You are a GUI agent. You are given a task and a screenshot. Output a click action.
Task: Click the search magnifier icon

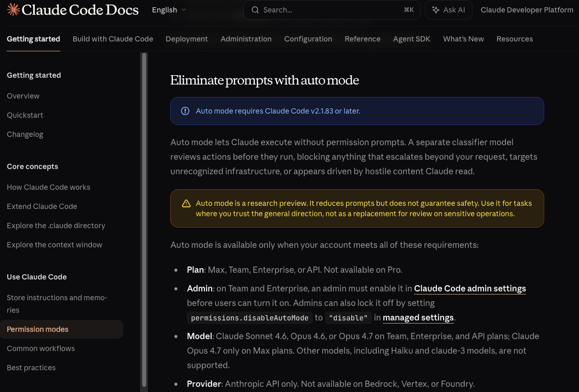[255, 10]
